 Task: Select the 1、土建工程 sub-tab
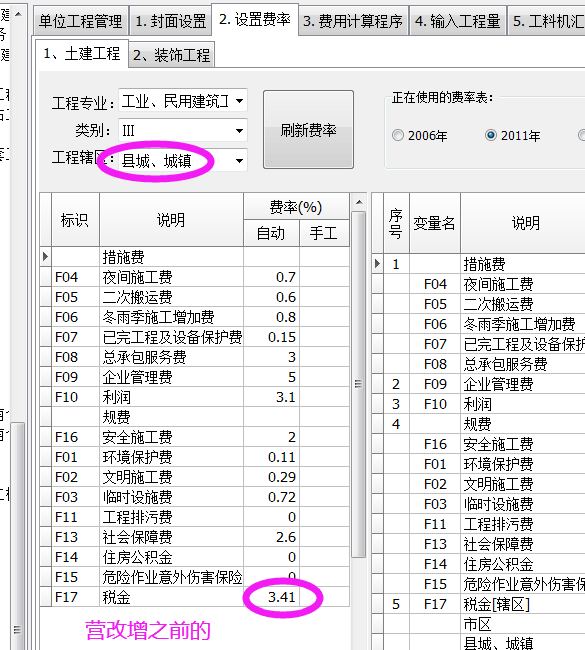pos(82,53)
